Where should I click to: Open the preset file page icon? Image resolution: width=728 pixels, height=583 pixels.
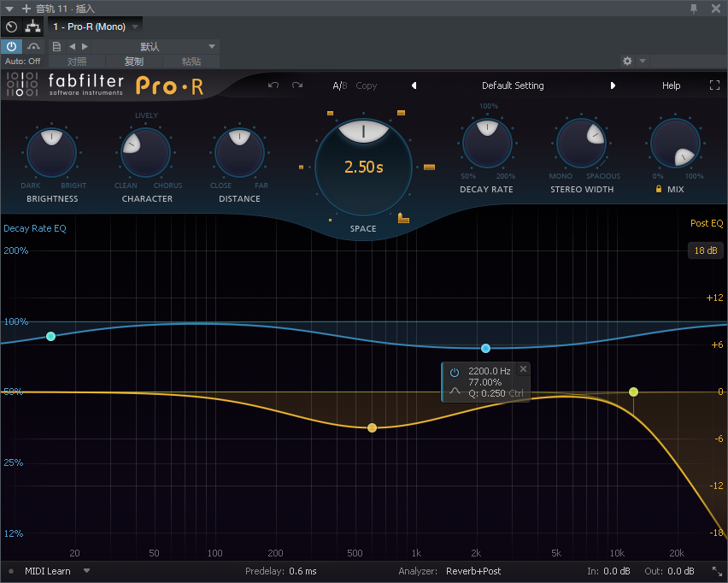tap(56, 46)
